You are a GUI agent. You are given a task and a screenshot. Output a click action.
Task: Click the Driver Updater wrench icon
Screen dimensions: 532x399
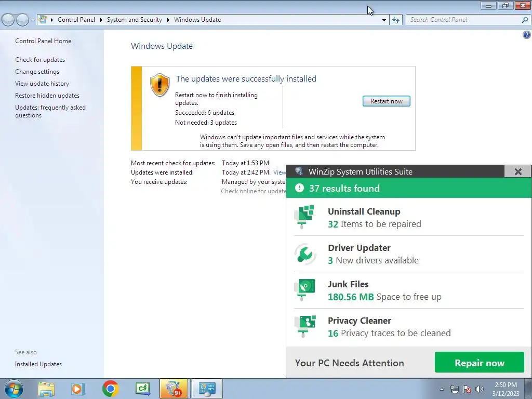(x=305, y=254)
